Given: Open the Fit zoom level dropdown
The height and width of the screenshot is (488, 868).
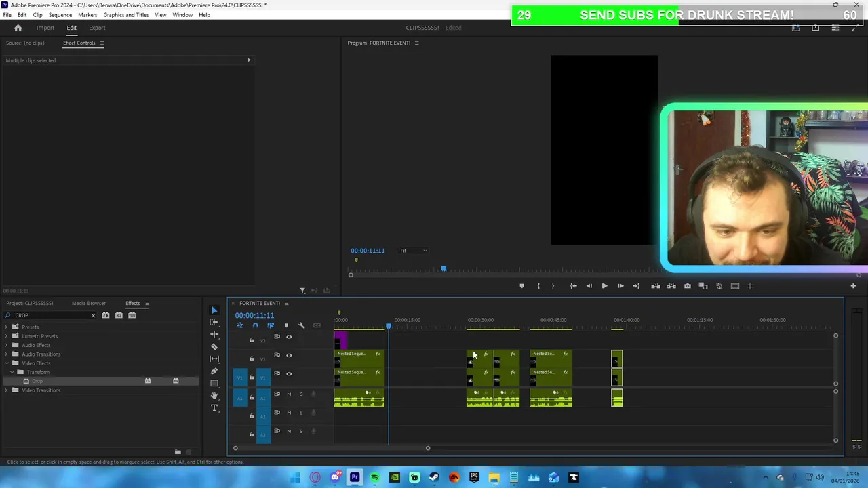Looking at the screenshot, I should (413, 251).
